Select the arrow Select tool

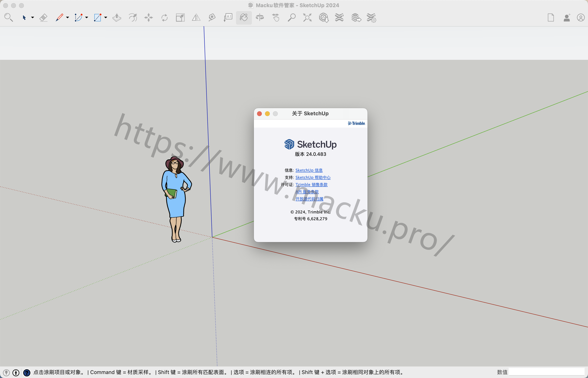[24, 17]
